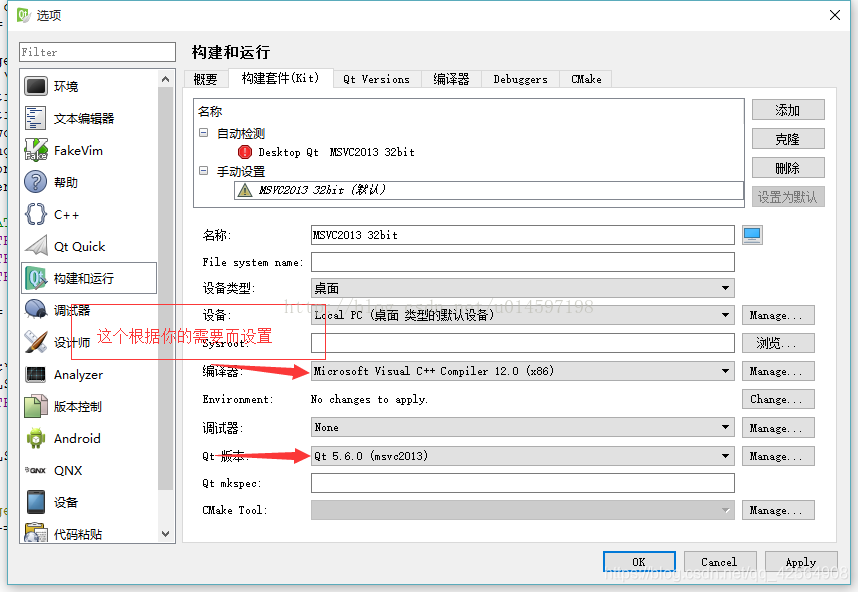Collapse the 手动设置 tree group

(204, 171)
